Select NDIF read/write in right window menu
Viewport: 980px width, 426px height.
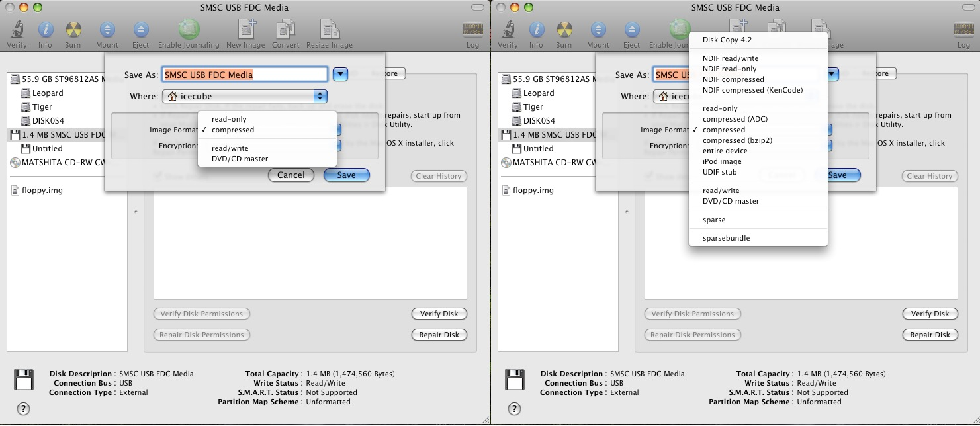[x=758, y=58]
